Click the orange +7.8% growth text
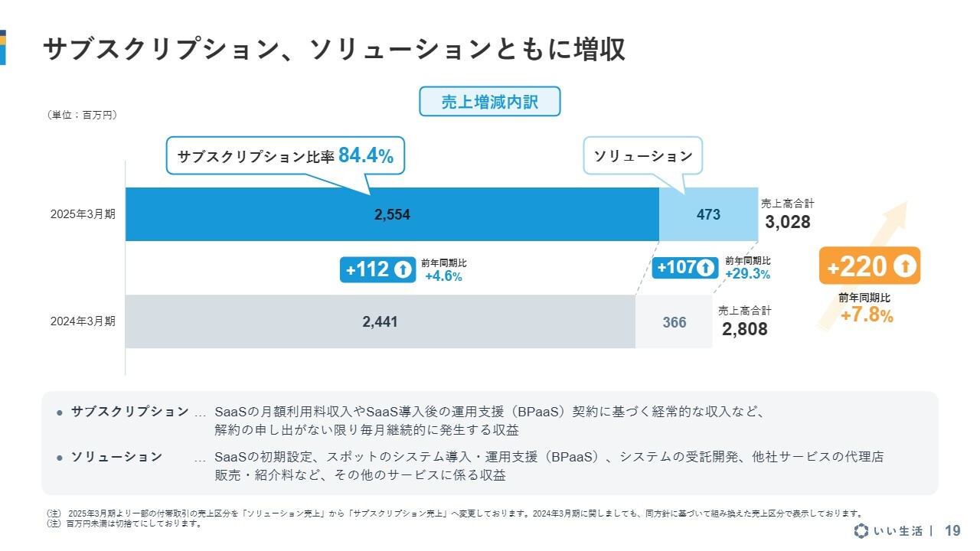980x551 pixels. [x=867, y=315]
